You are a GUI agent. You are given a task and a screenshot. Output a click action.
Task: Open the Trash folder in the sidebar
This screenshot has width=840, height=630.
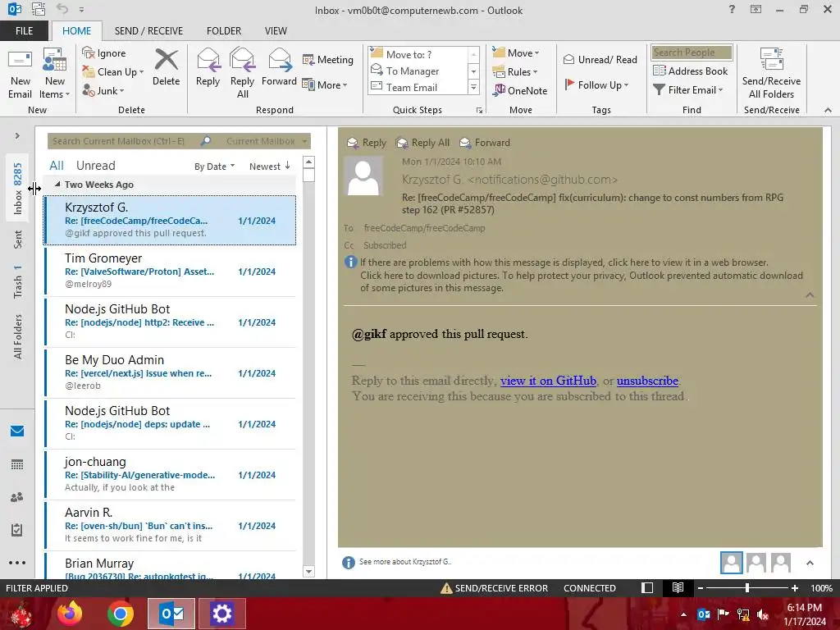(x=18, y=282)
